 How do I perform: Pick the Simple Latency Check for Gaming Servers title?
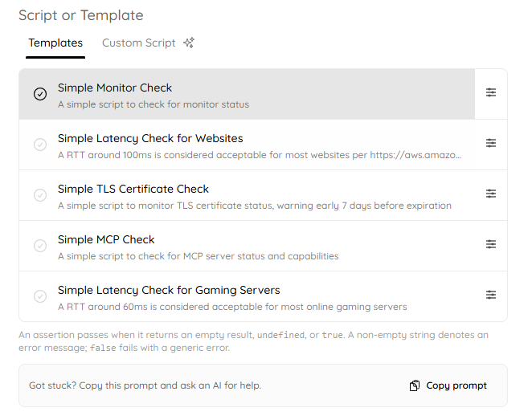(x=169, y=290)
